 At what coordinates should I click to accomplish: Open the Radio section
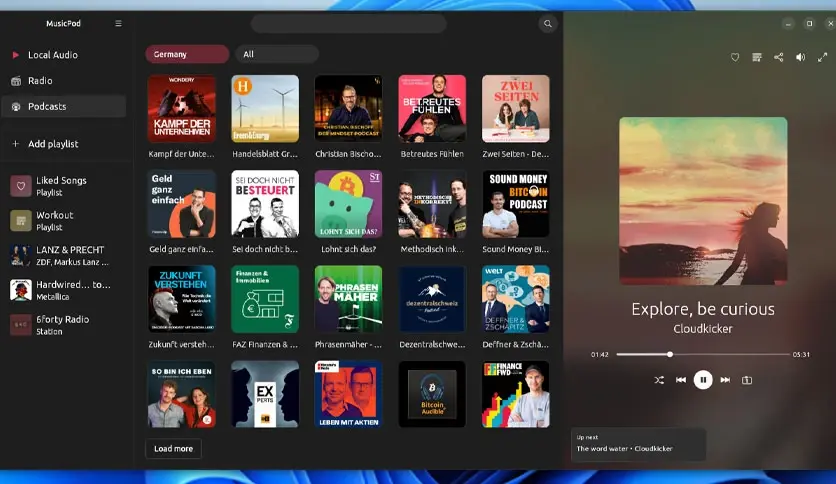(64, 80)
